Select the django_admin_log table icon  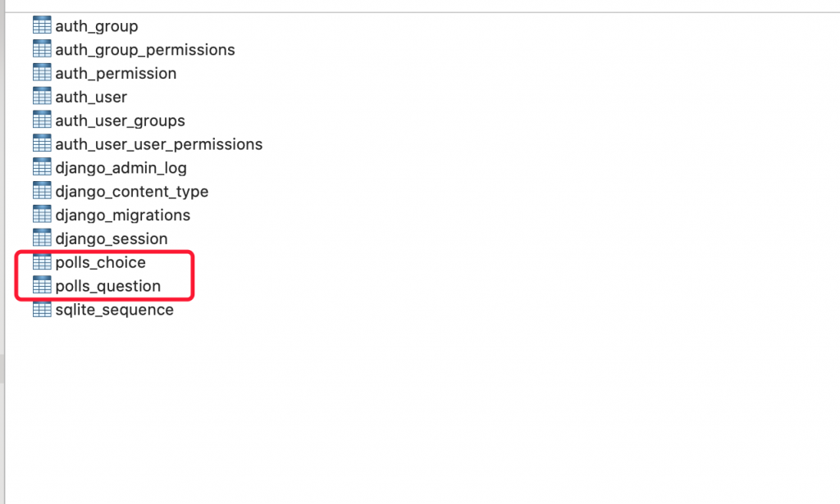[42, 167]
